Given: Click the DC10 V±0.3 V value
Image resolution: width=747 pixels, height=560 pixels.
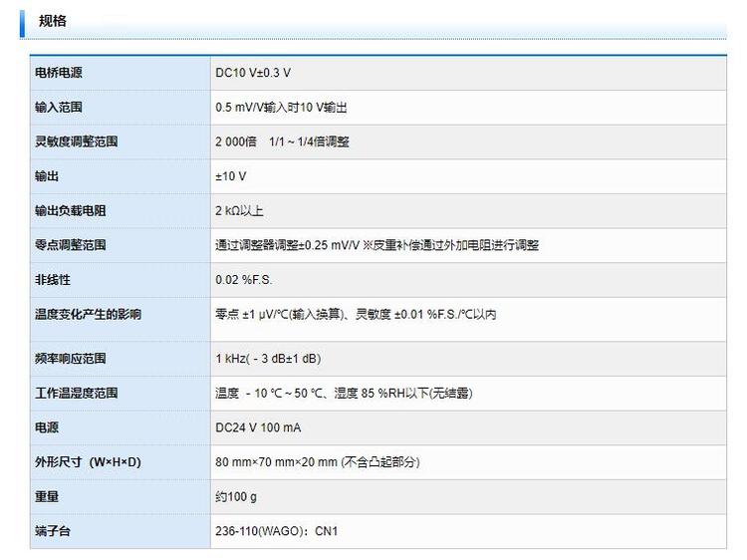Looking at the screenshot, I should tap(253, 73).
